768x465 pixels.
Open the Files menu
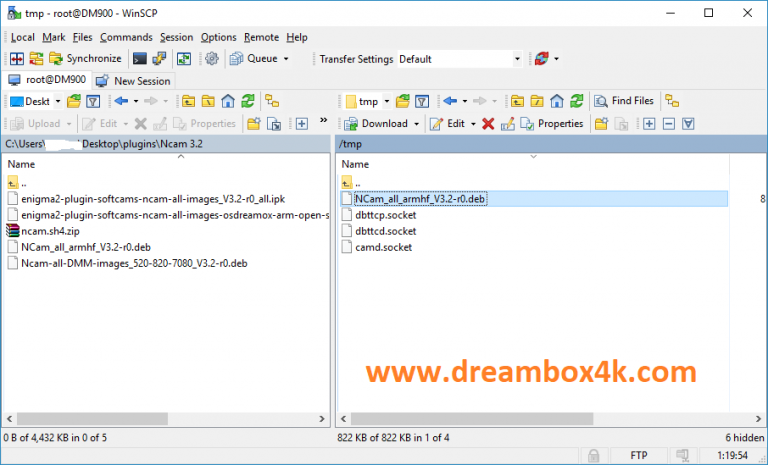(x=82, y=37)
